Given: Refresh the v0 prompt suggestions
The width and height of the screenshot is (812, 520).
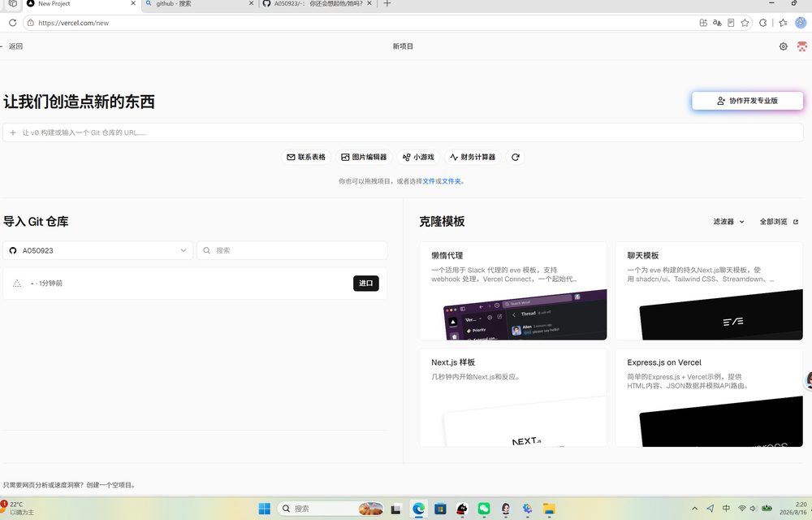Looking at the screenshot, I should click(516, 157).
